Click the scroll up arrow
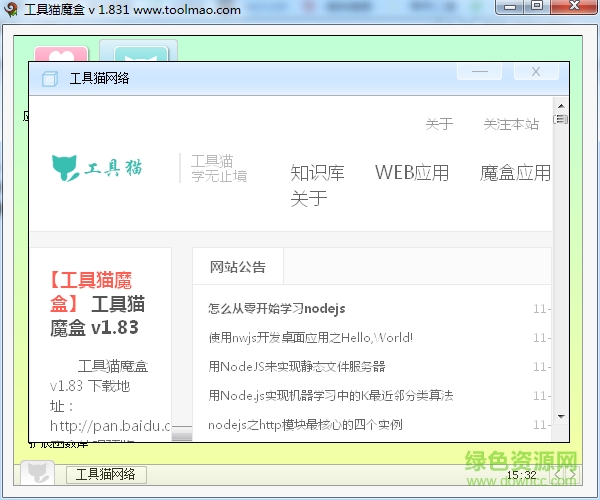The image size is (600, 500). 561,106
